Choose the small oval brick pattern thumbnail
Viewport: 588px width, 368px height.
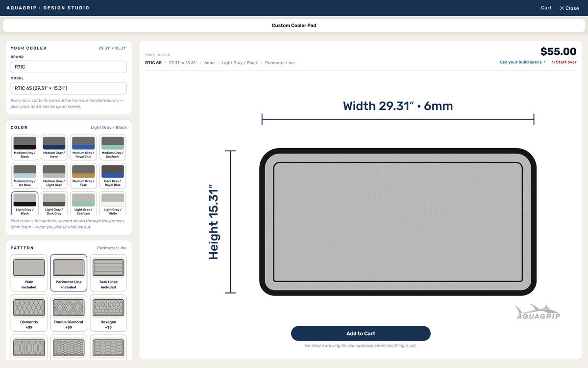tap(69, 347)
